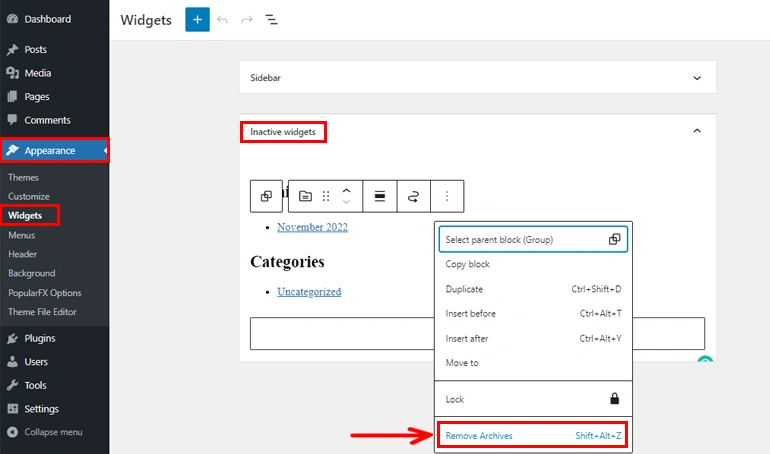Click the redo arrow icon
The width and height of the screenshot is (770, 454).
(247, 20)
